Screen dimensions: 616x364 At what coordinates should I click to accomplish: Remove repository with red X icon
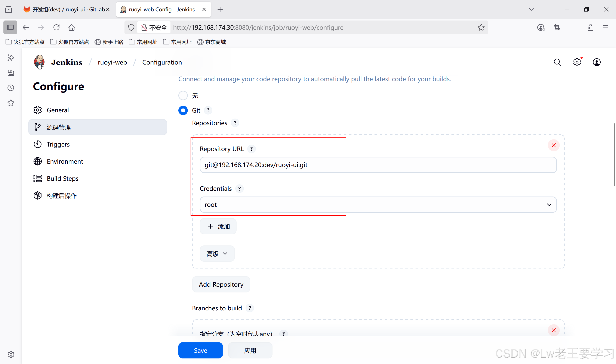(553, 145)
